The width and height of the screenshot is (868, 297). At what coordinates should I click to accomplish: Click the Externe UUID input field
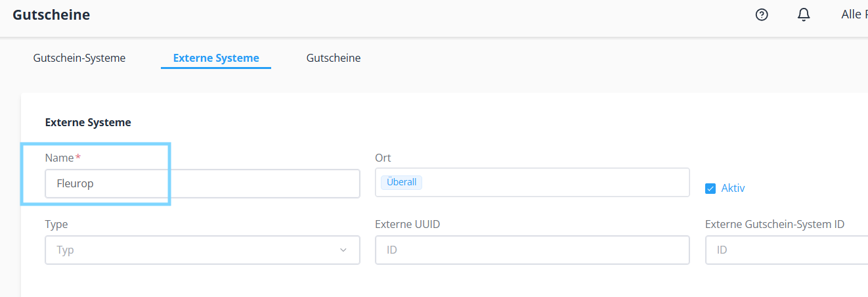(532, 250)
